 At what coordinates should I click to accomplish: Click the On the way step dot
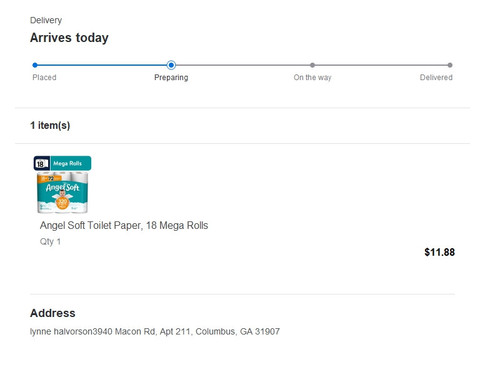click(312, 65)
